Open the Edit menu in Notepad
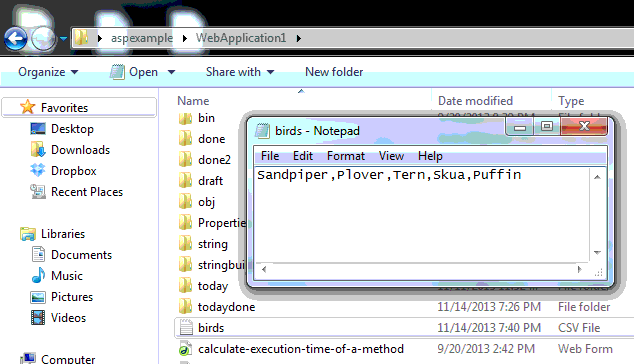Screen dimensions: 634x364 pyautogui.click(x=303, y=156)
